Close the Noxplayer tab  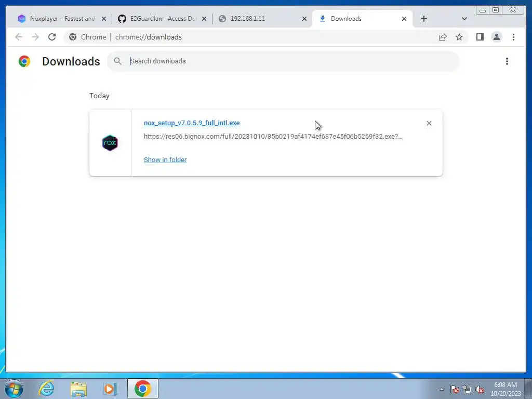[x=104, y=19]
